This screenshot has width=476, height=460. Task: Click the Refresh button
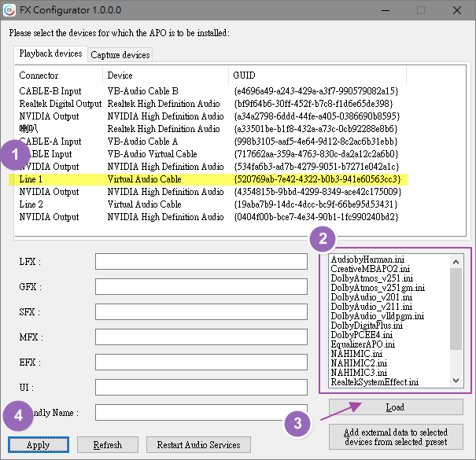pyautogui.click(x=108, y=445)
